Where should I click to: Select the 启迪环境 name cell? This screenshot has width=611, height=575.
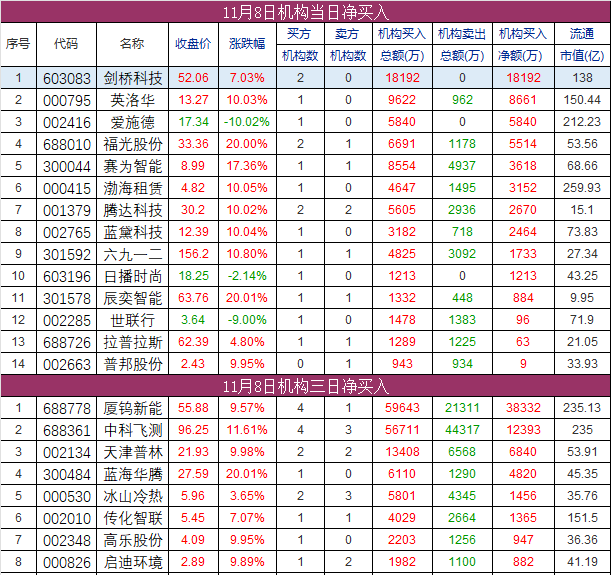[132, 562]
